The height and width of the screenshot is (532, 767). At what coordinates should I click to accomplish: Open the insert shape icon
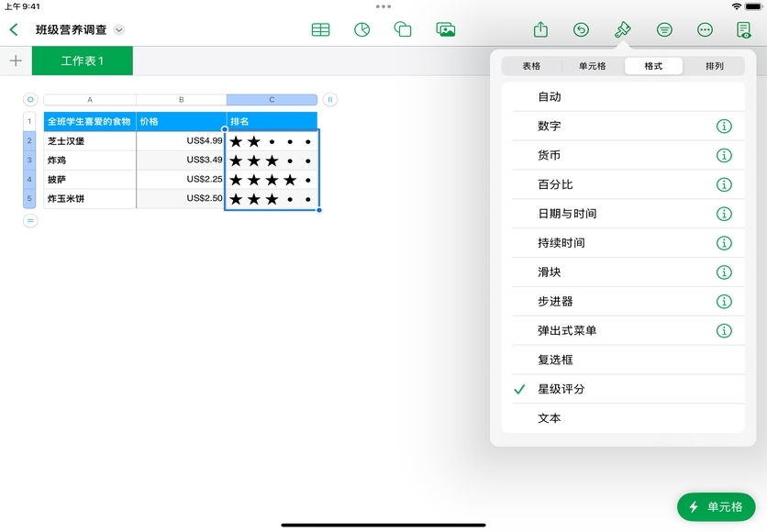[x=403, y=29]
